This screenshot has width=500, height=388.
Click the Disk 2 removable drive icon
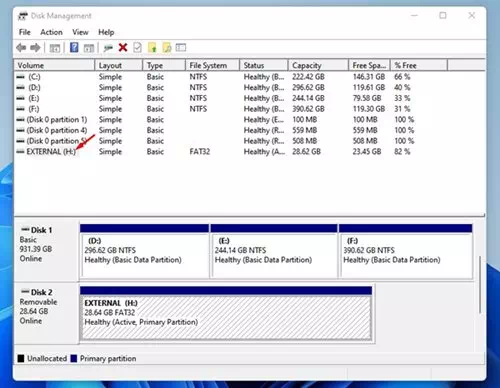25,291
